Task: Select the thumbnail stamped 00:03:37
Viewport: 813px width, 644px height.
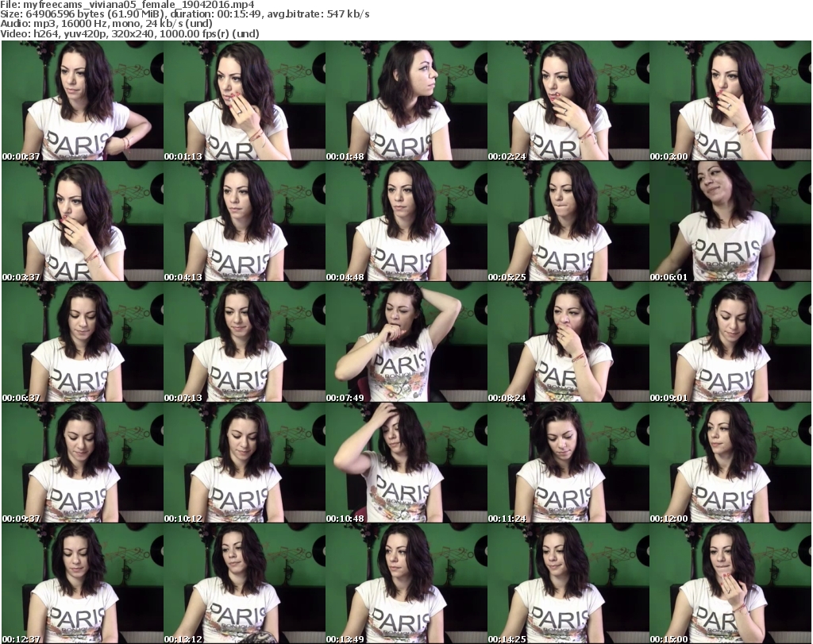Action: pyautogui.click(x=83, y=222)
